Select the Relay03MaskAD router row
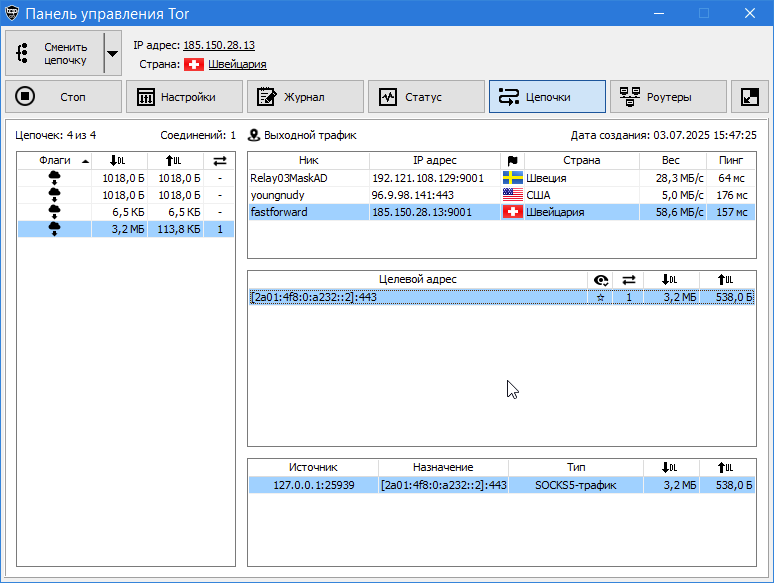This screenshot has width=774, height=583. [x=502, y=178]
